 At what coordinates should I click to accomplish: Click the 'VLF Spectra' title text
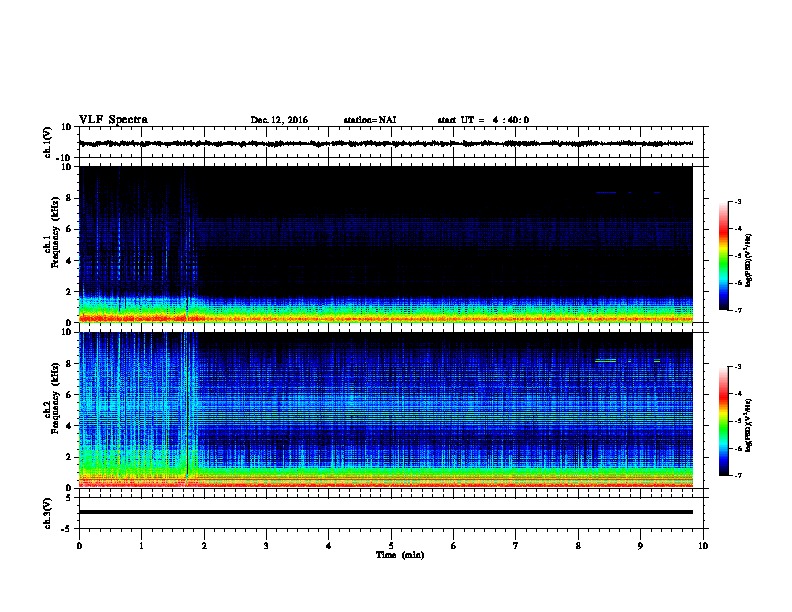click(113, 120)
